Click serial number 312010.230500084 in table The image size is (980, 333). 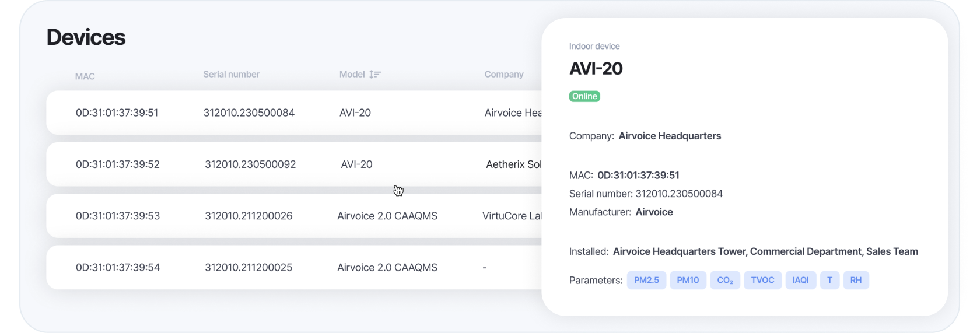[249, 113]
